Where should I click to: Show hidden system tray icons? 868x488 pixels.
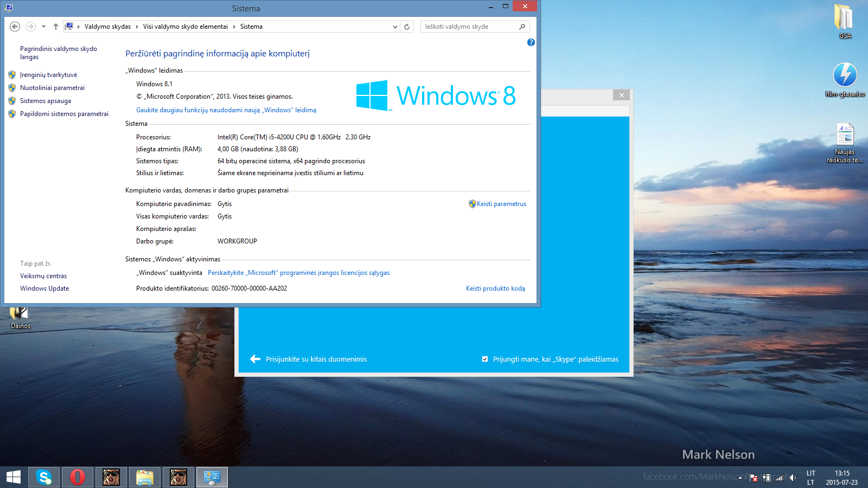pos(740,478)
